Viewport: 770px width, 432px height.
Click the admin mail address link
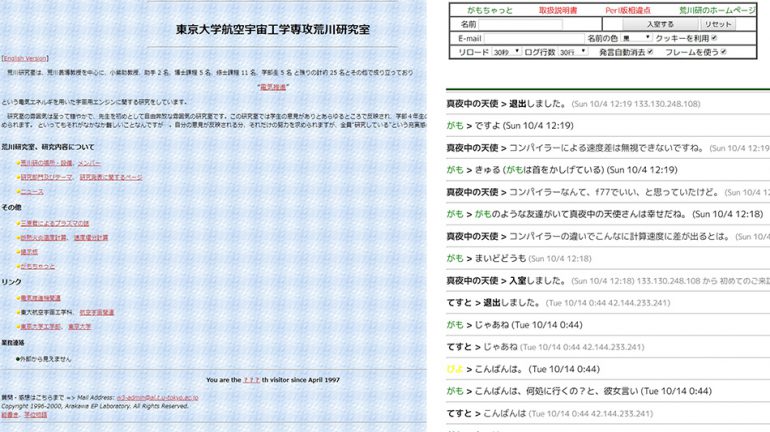[x=158, y=398]
